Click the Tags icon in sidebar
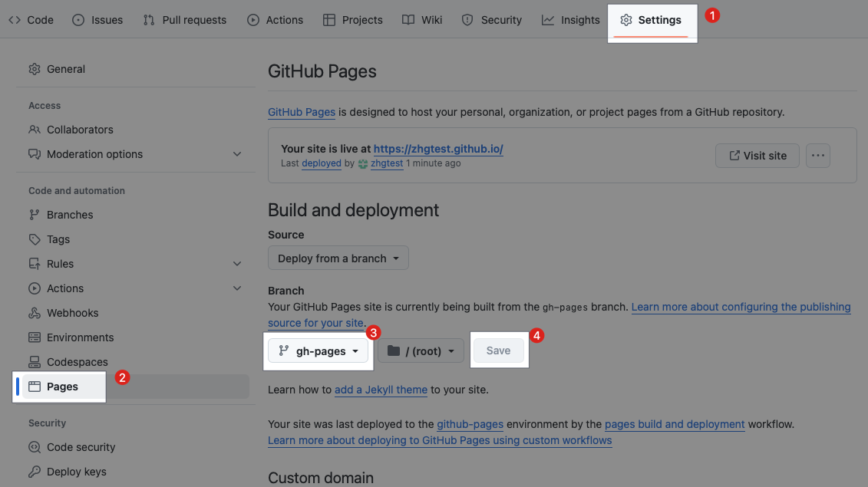This screenshot has width=868, height=487. point(35,239)
